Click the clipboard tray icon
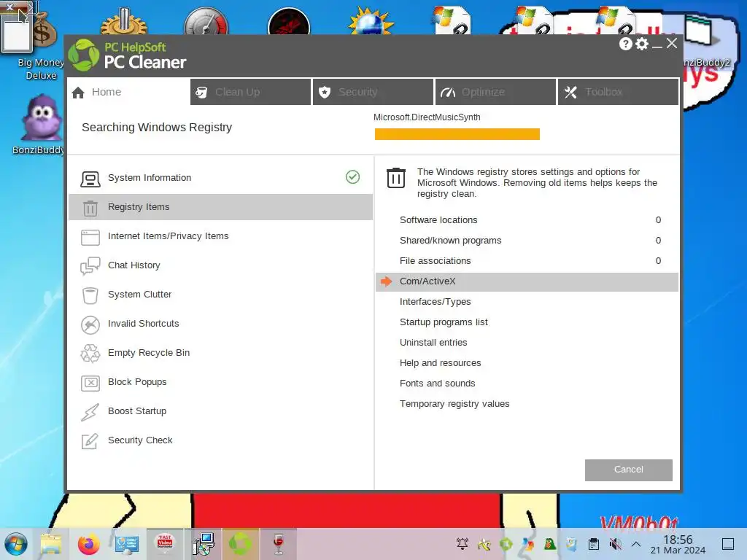Image resolution: width=747 pixels, height=560 pixels. pyautogui.click(x=594, y=544)
